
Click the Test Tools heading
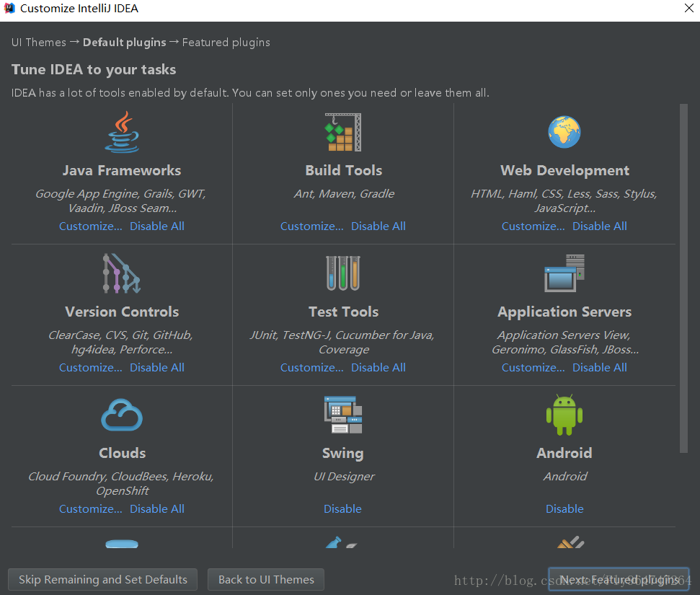tap(344, 312)
